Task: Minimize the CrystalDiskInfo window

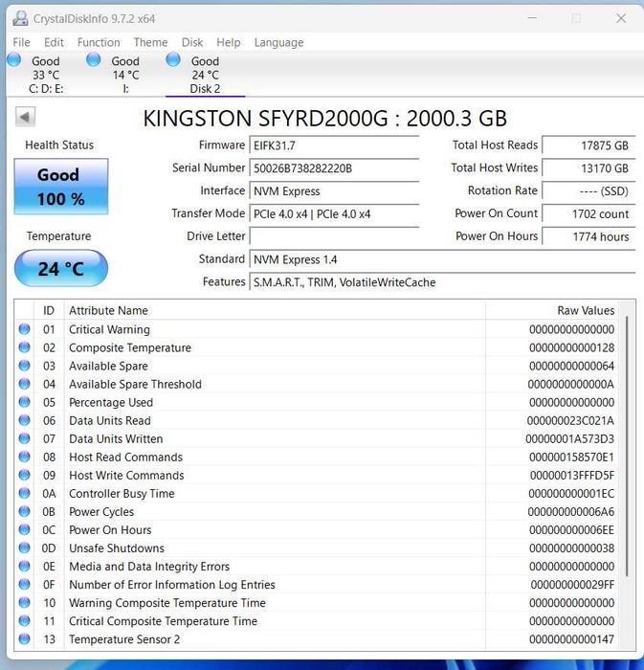Action: [532, 18]
